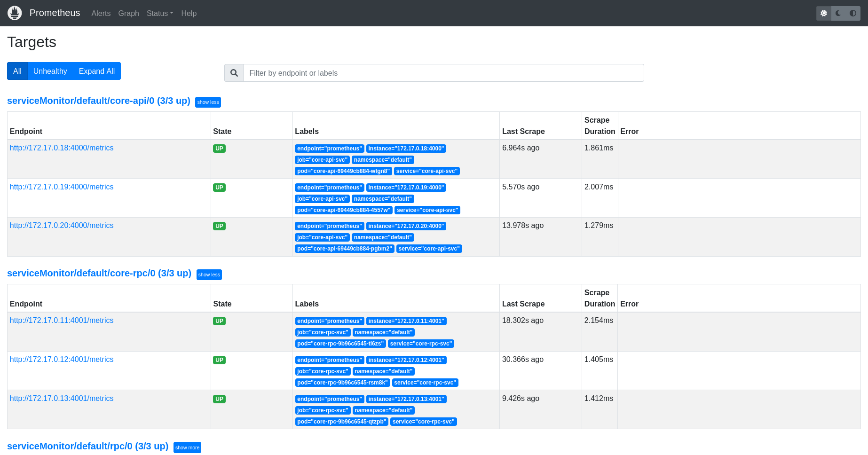Click label instance="172.17.0.11:4001"

(406, 321)
